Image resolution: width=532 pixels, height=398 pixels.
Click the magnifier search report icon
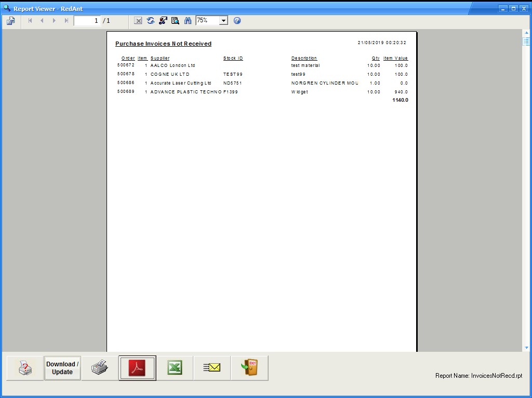(x=175, y=21)
